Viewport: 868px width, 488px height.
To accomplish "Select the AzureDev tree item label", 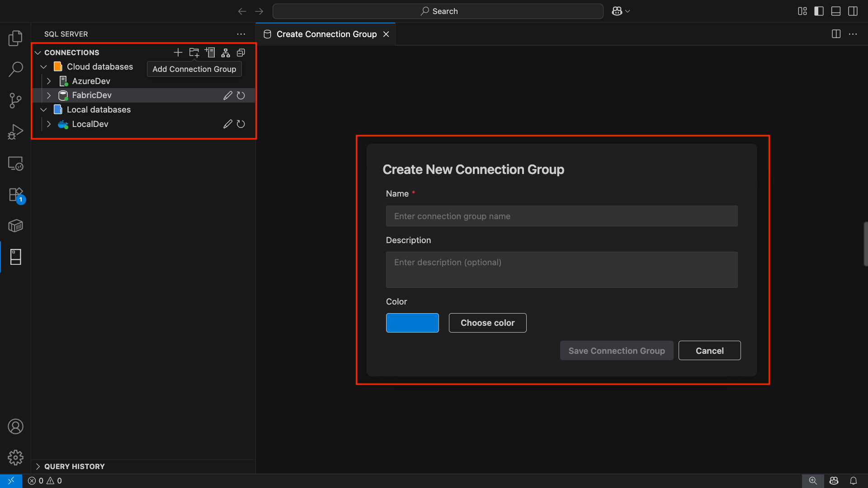I will click(91, 81).
